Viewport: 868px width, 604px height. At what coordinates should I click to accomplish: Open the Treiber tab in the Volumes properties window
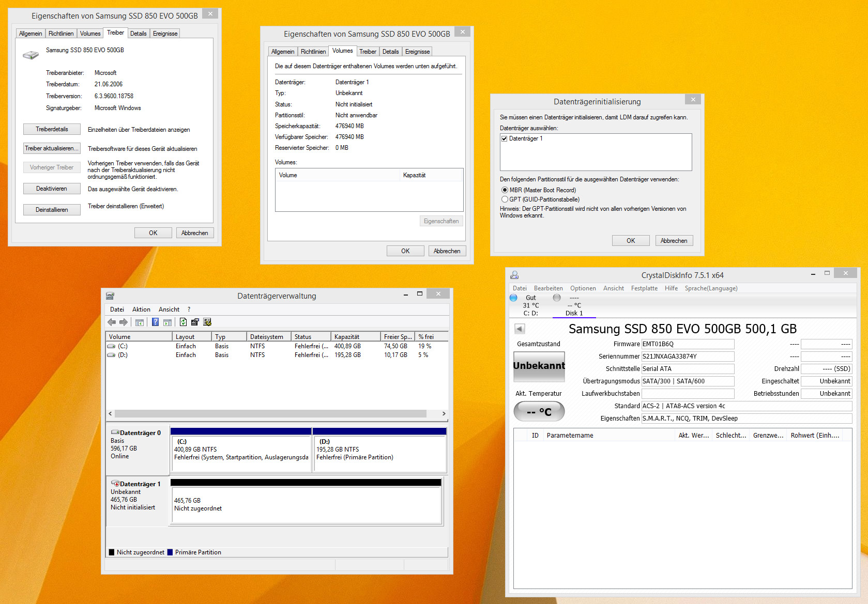368,52
